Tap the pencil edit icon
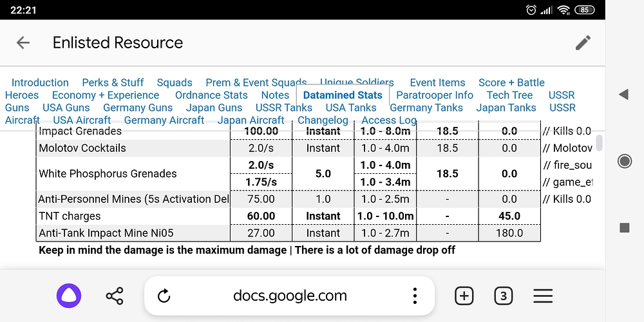 tap(583, 43)
